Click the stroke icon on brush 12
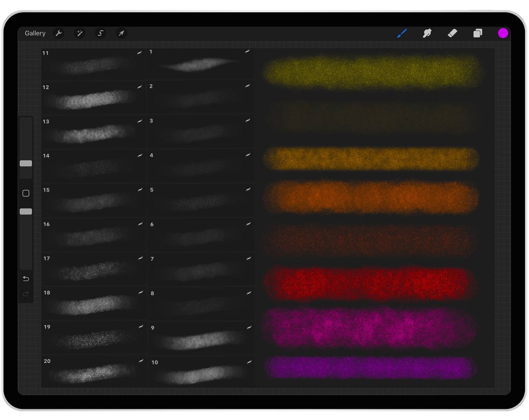The image size is (529, 420). coord(140,87)
